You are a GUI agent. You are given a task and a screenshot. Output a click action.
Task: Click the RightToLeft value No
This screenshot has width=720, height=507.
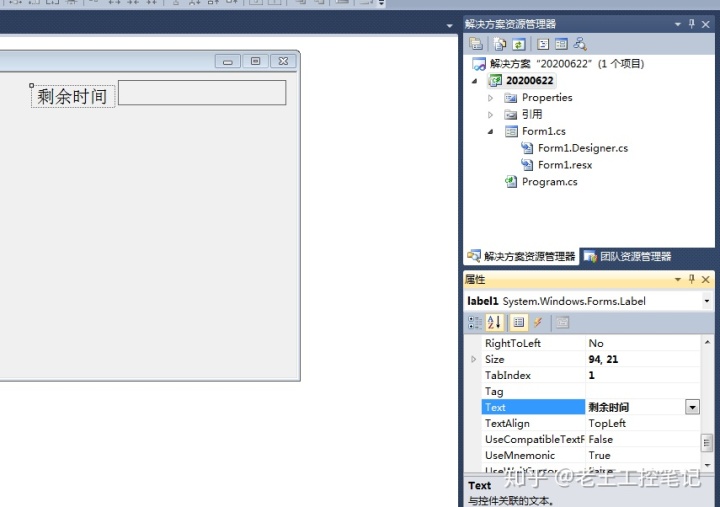tap(596, 343)
